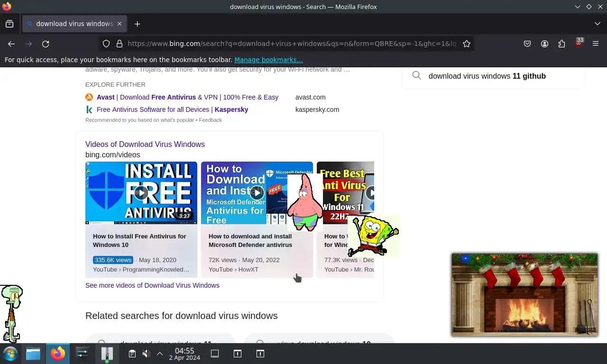The height and width of the screenshot is (364, 607).
Task: Click the Feedback link under recommendations
Action: point(210,120)
